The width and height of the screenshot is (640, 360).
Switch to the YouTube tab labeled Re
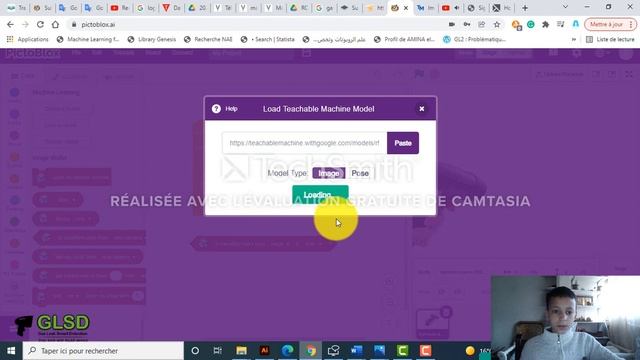click(120, 8)
